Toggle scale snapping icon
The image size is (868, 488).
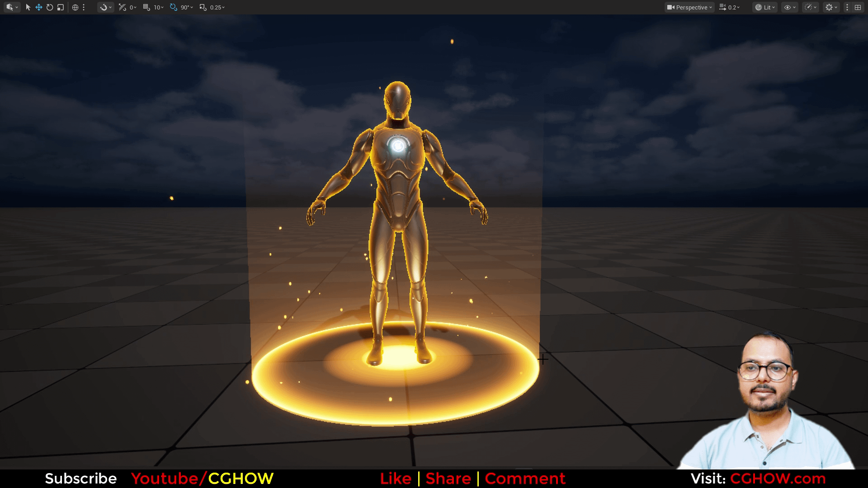tap(203, 7)
